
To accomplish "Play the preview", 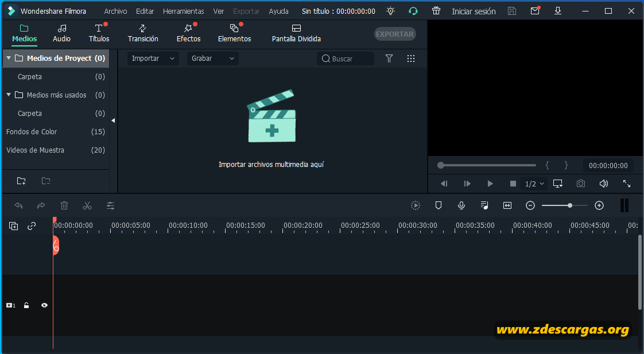I will (490, 184).
